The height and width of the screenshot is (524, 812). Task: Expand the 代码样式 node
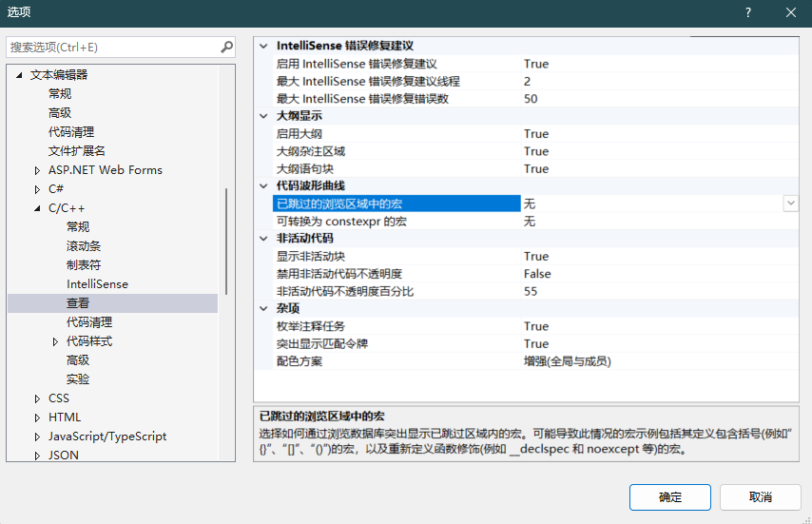tap(55, 341)
